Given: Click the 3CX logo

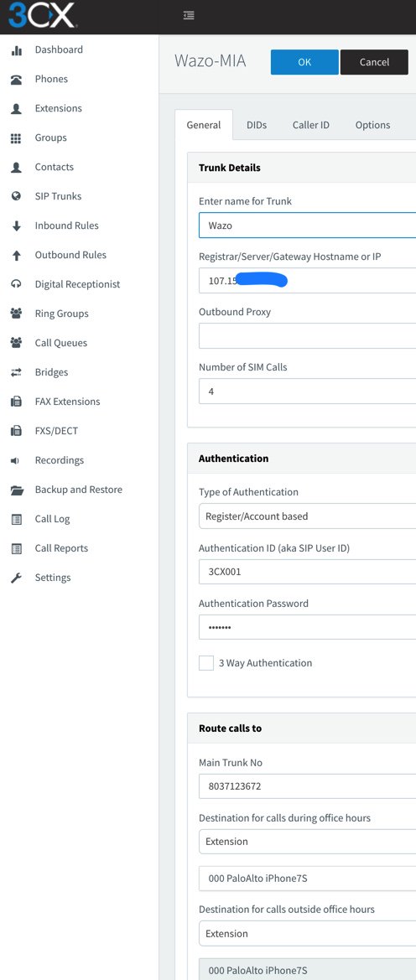Looking at the screenshot, I should 42,16.
